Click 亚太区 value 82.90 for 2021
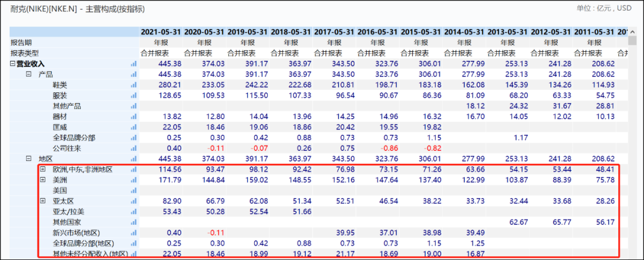The height and width of the screenshot is (260, 644). click(171, 202)
